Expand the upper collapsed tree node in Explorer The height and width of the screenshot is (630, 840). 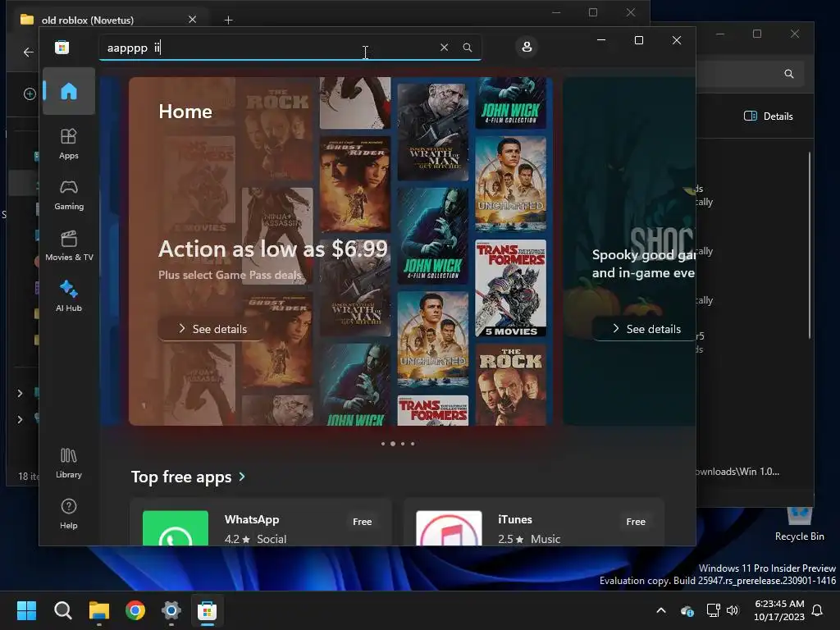[x=20, y=393]
